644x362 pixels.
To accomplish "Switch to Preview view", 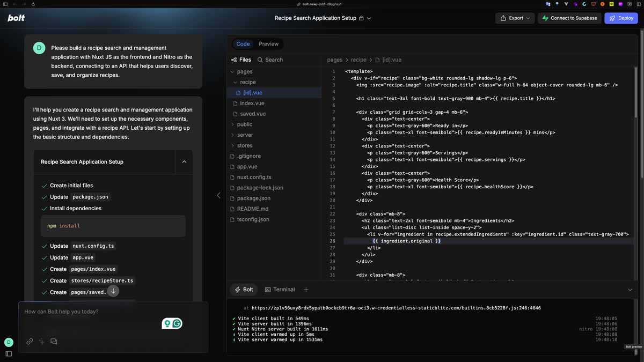I will click(x=268, y=44).
